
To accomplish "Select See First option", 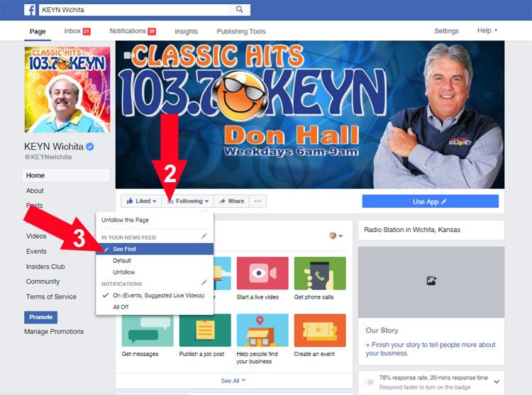I will (x=155, y=249).
